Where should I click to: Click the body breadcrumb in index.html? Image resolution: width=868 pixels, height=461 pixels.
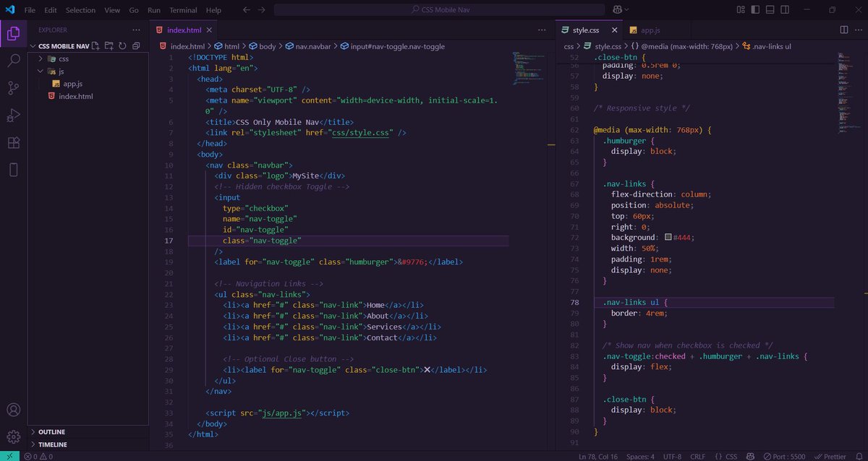[263, 46]
